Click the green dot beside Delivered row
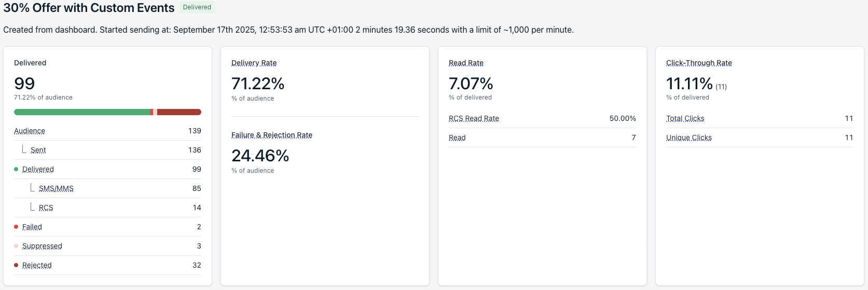Image resolution: width=868 pixels, height=290 pixels. pyautogui.click(x=16, y=169)
